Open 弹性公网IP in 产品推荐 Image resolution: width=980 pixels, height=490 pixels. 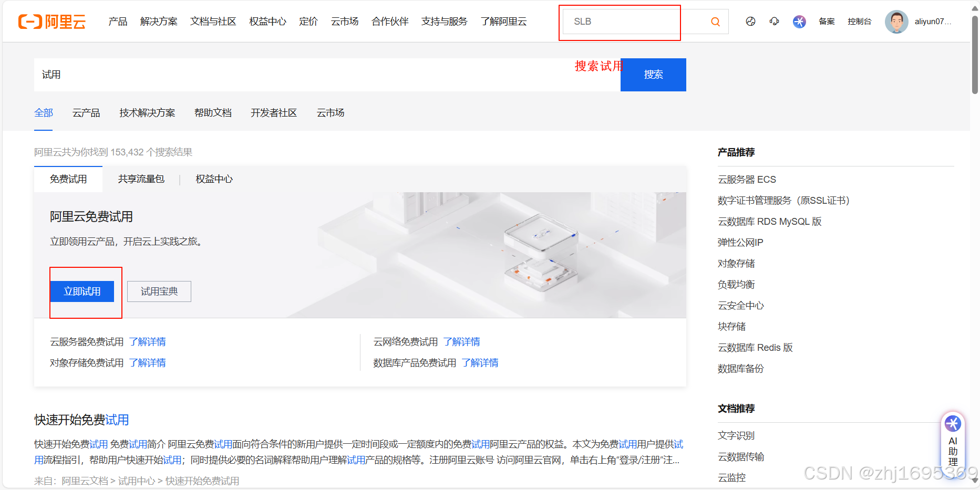[x=740, y=243]
